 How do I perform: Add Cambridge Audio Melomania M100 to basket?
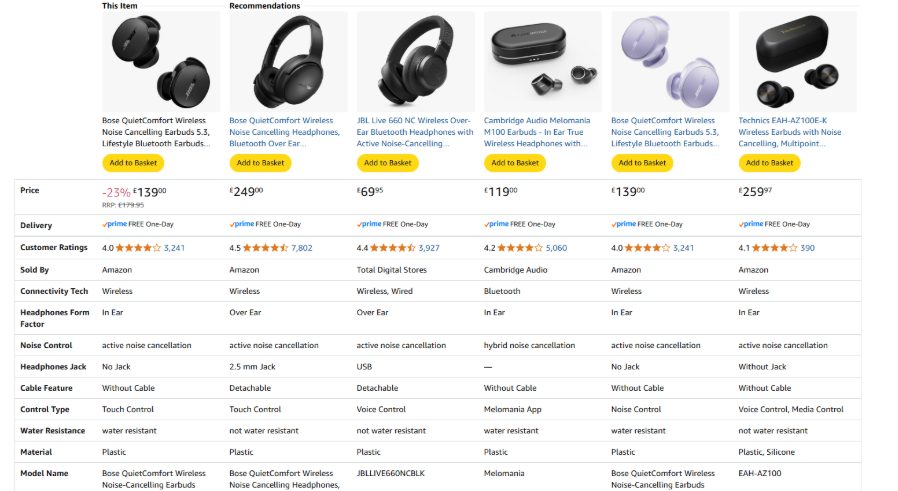click(x=514, y=163)
